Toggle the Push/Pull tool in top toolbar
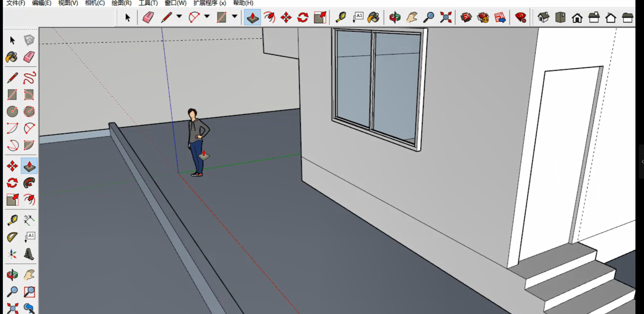644x314 pixels. (253, 17)
